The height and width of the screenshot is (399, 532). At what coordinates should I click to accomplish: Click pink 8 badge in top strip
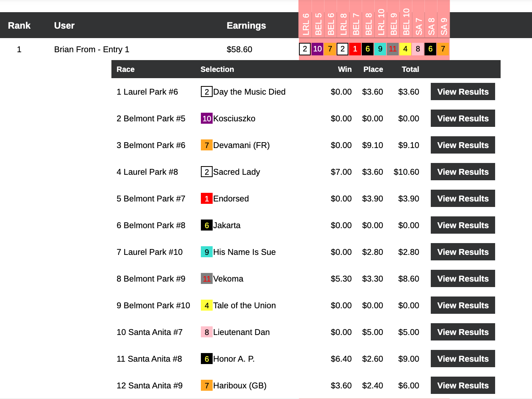(418, 49)
